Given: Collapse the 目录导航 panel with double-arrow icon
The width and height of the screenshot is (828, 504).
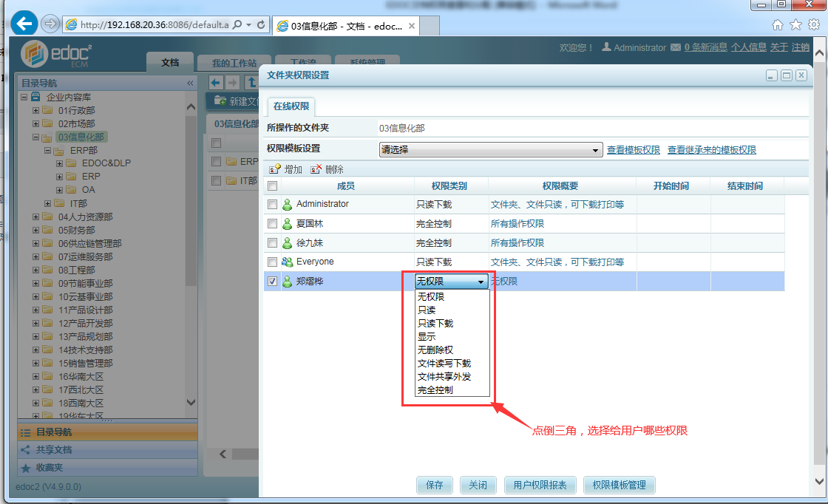Looking at the screenshot, I should coord(190,83).
